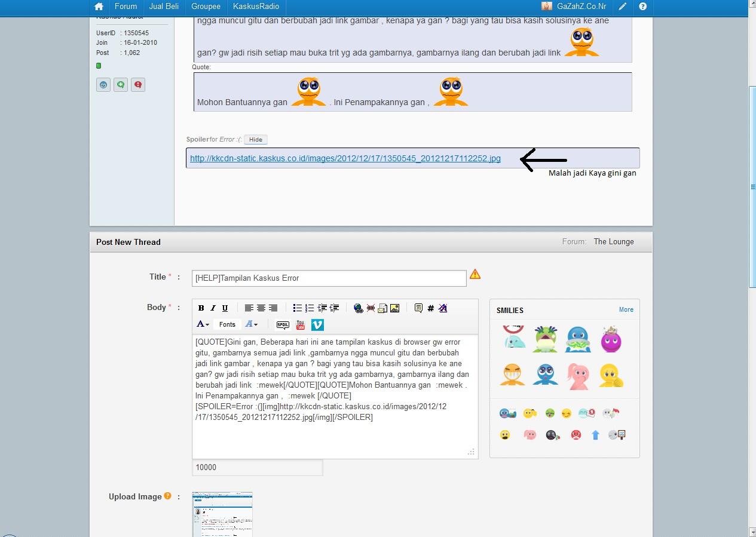Toggle bulleted list formatting
Image resolution: width=756 pixels, height=537 pixels.
coord(298,308)
